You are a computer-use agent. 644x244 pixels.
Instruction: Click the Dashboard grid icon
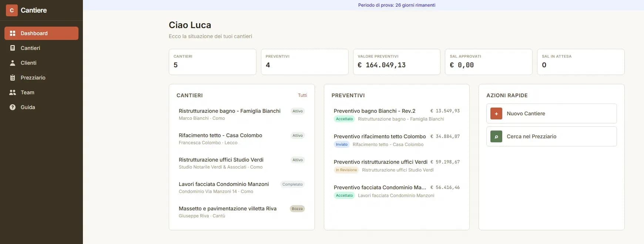click(x=13, y=33)
